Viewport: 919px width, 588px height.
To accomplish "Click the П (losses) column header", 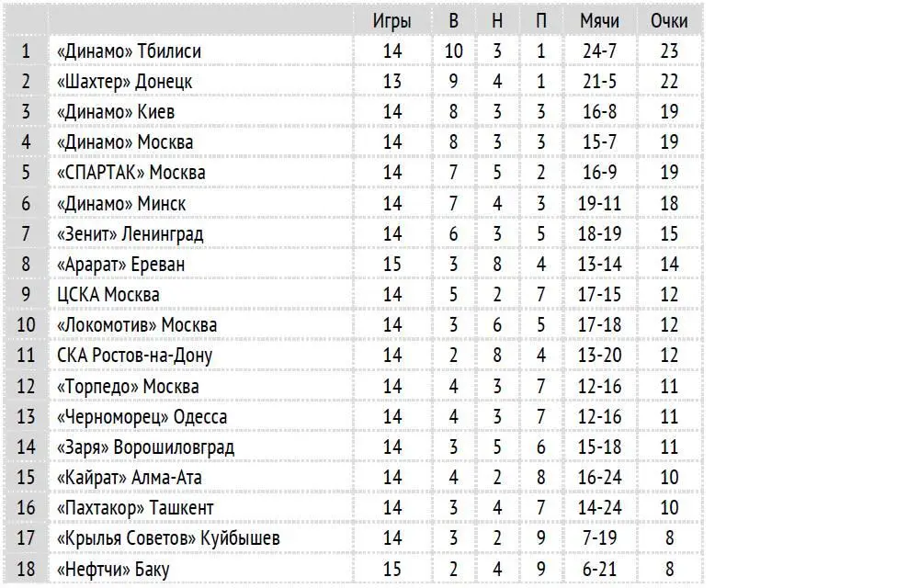I will [540, 21].
